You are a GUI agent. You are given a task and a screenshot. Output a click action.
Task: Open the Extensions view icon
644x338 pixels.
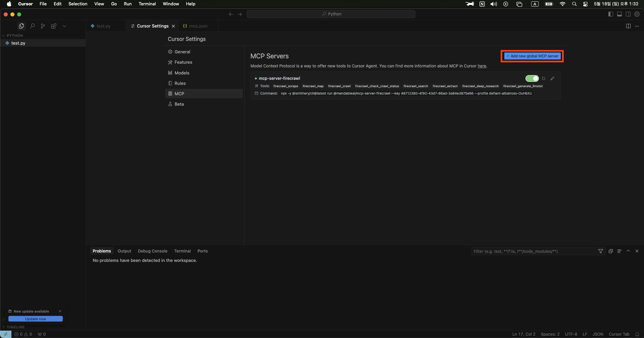(54, 26)
